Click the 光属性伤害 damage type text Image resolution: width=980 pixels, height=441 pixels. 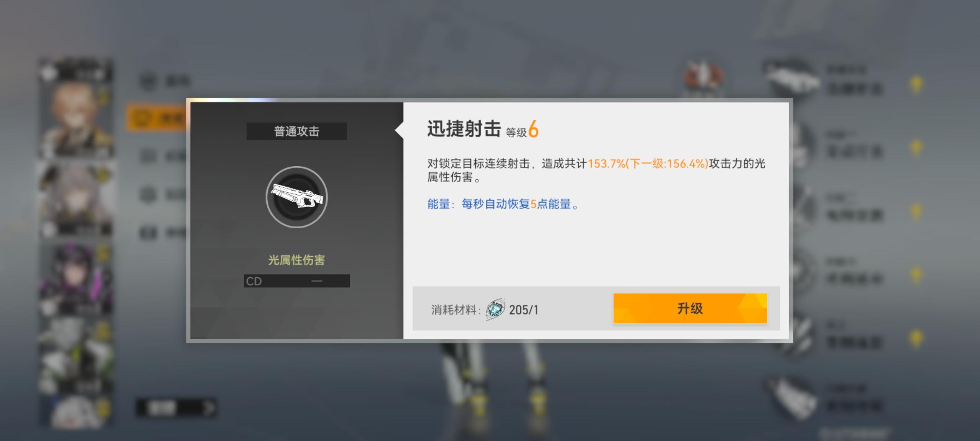(x=296, y=260)
